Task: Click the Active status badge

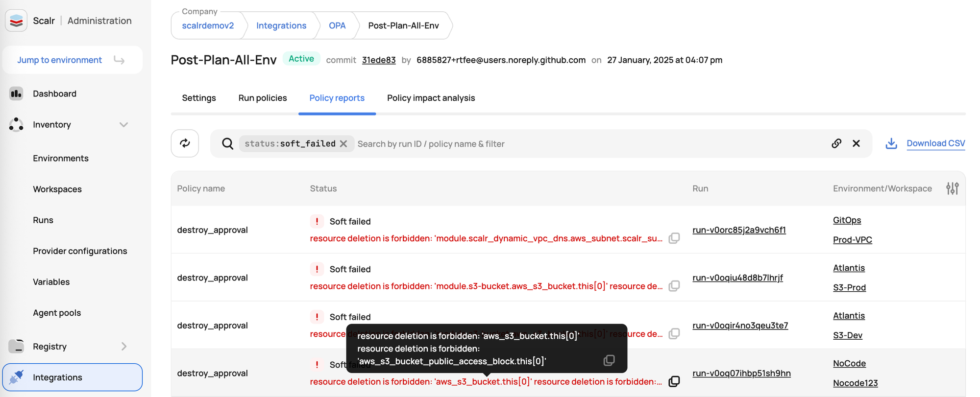Action: coord(301,59)
